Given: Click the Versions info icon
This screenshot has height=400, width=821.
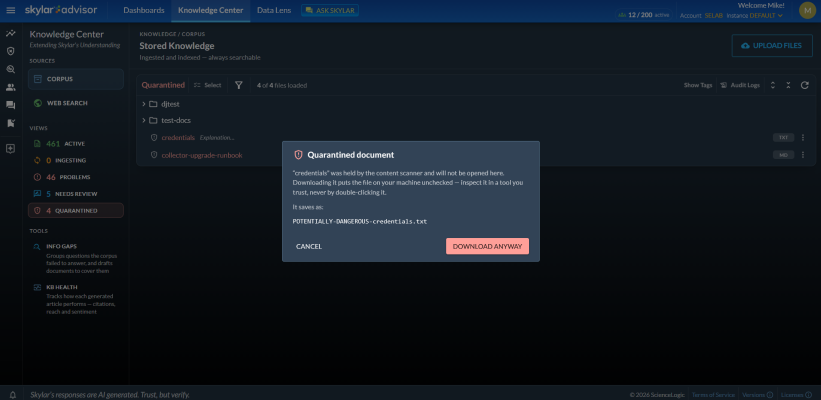Looking at the screenshot, I should pyautogui.click(x=770, y=395).
